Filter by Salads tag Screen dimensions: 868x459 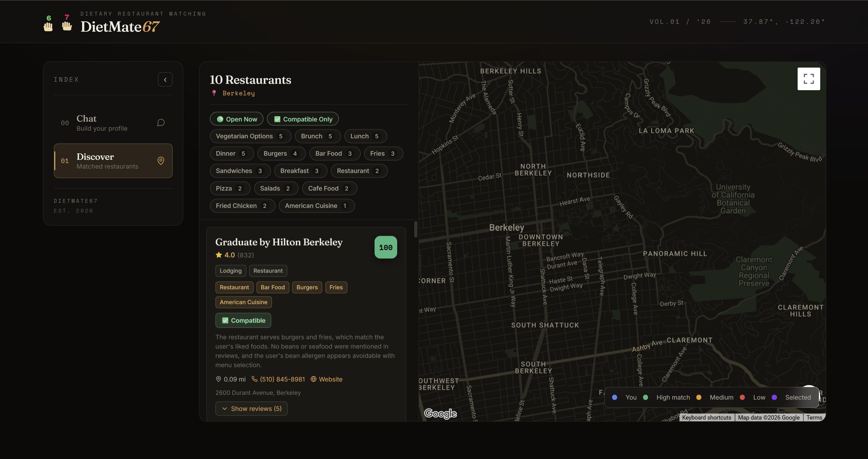click(276, 188)
